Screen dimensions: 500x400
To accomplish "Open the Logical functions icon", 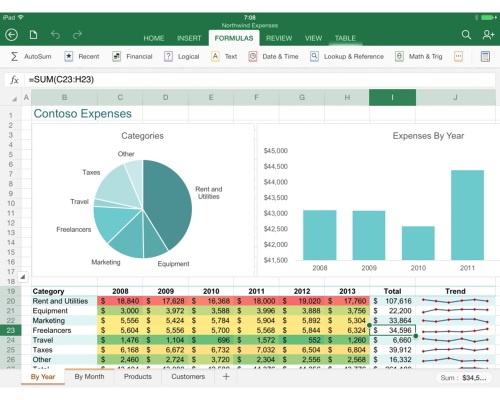I will (x=168, y=56).
